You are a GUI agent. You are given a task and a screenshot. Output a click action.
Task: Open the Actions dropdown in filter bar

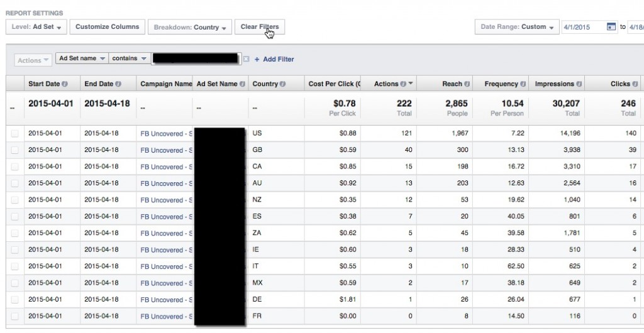click(x=33, y=60)
